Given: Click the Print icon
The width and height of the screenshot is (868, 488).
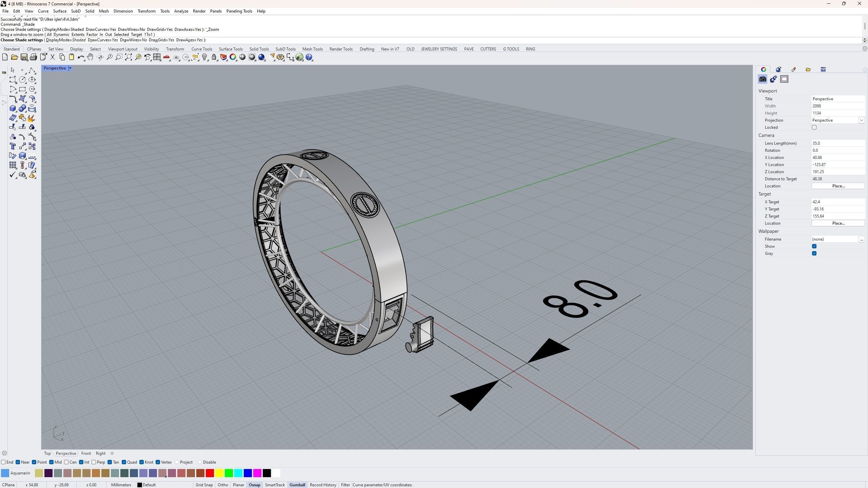Looking at the screenshot, I should pos(33,57).
